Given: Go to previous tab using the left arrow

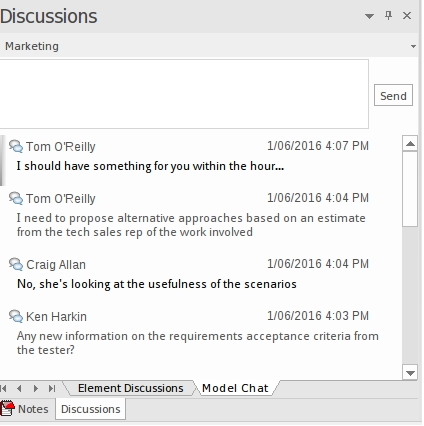Looking at the screenshot, I should point(19,388).
